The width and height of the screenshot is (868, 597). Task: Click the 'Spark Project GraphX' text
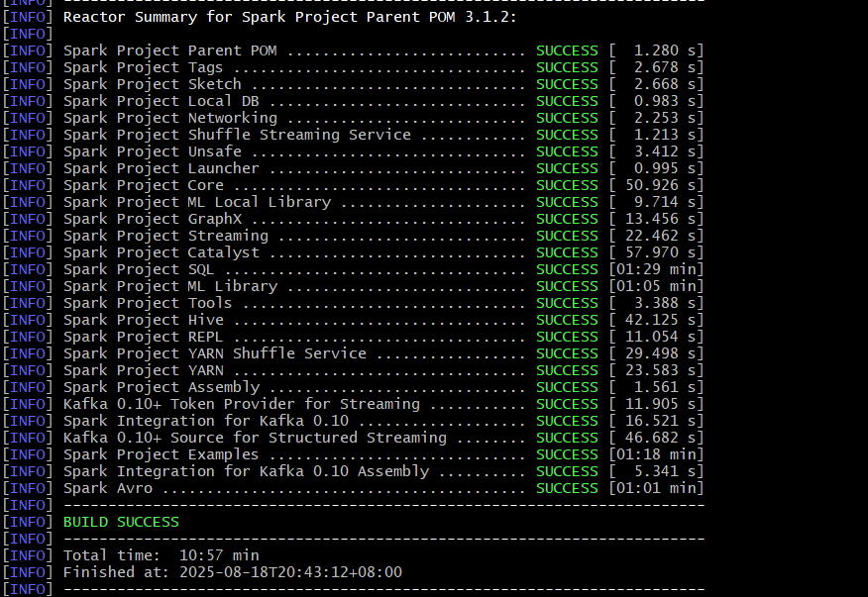[153, 219]
